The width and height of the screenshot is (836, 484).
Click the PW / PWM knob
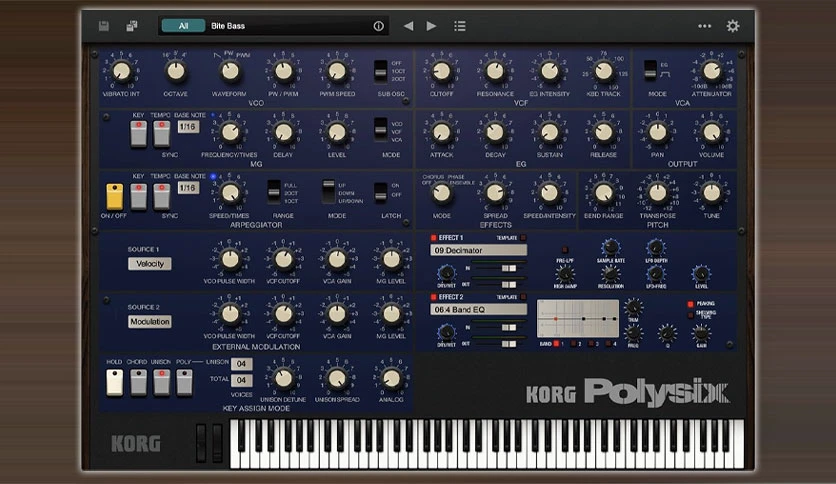pos(284,71)
